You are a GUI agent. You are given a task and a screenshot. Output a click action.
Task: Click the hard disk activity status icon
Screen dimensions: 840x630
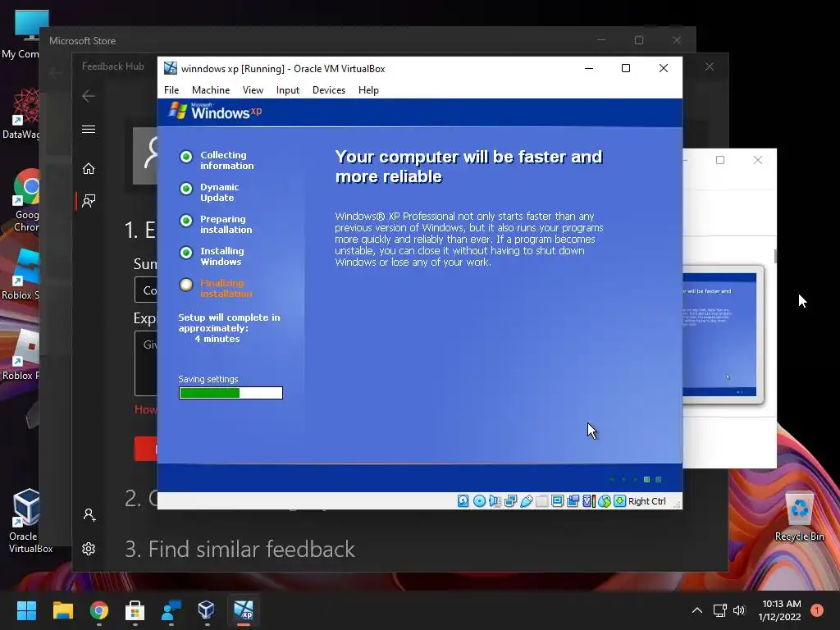(463, 501)
